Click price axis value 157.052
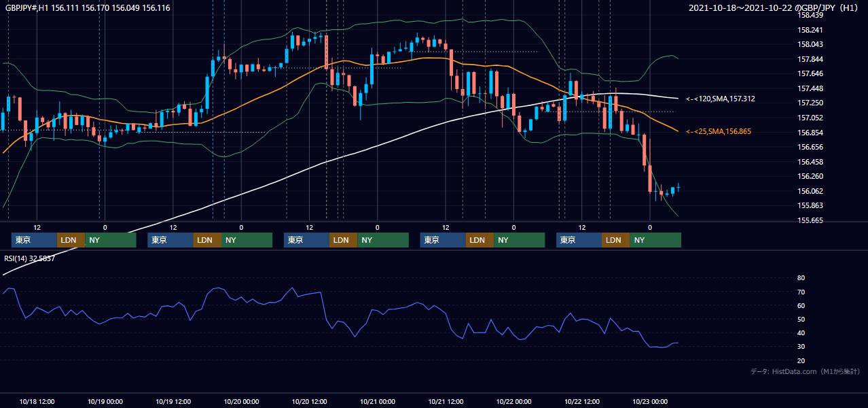The height and width of the screenshot is (408, 868). point(810,118)
